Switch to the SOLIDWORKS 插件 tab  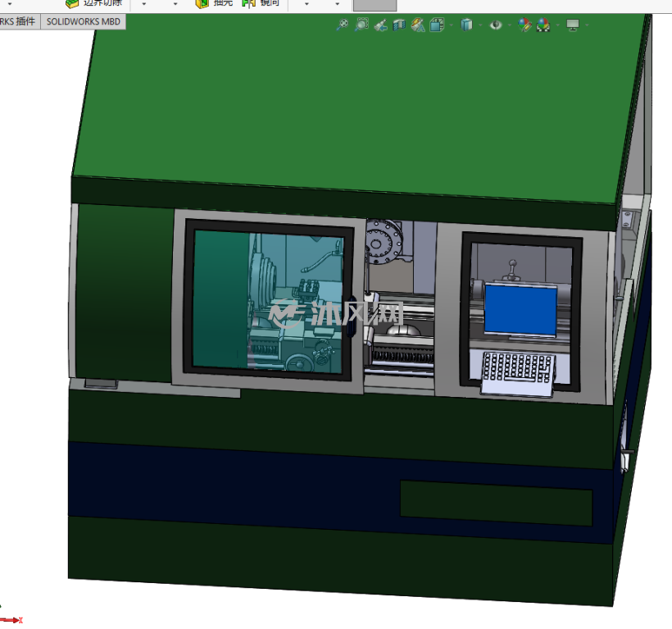20,21
